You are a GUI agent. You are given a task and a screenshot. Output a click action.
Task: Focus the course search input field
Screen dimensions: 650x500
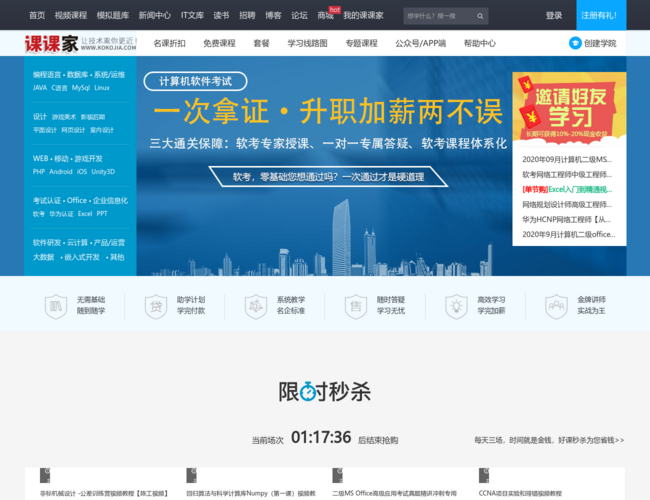click(x=439, y=16)
